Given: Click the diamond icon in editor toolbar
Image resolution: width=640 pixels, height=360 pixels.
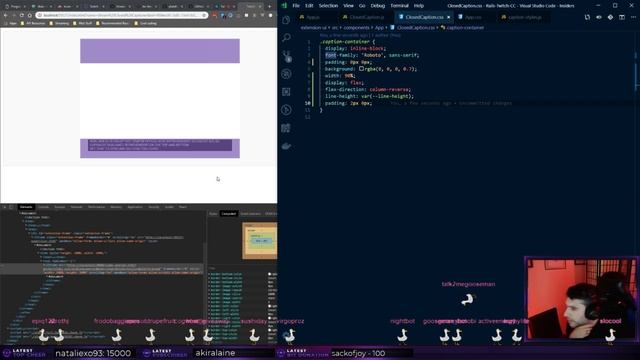Looking at the screenshot, I should [610, 17].
